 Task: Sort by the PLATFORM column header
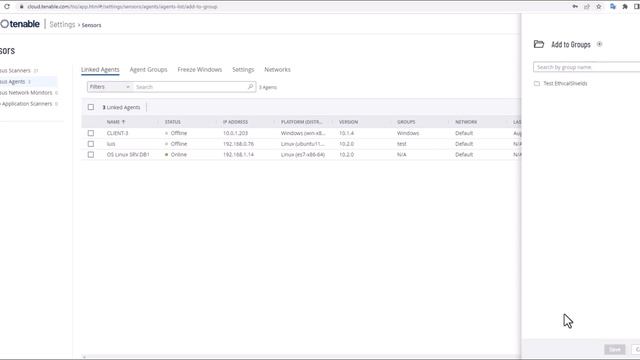point(301,122)
